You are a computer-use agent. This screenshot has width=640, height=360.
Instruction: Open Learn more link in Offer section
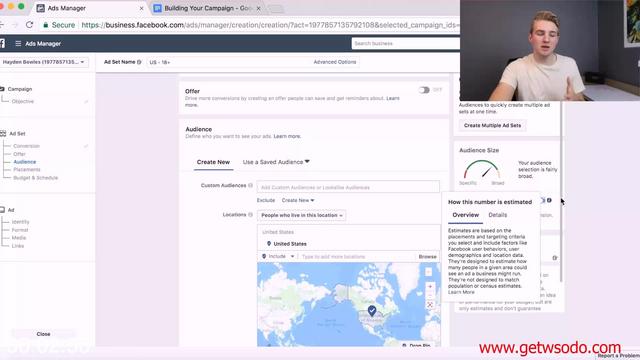[393, 98]
